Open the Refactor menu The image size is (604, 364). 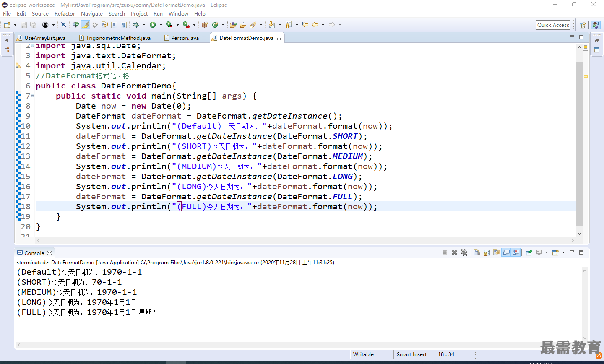pyautogui.click(x=65, y=13)
